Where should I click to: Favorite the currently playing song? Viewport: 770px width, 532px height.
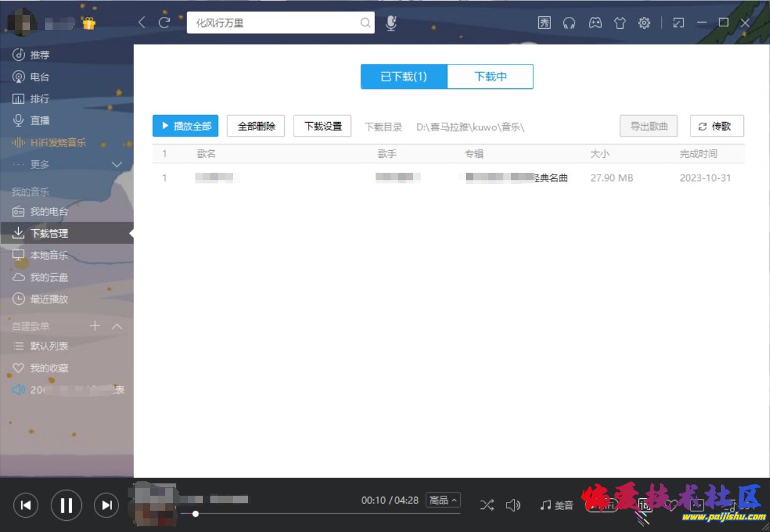point(671,504)
